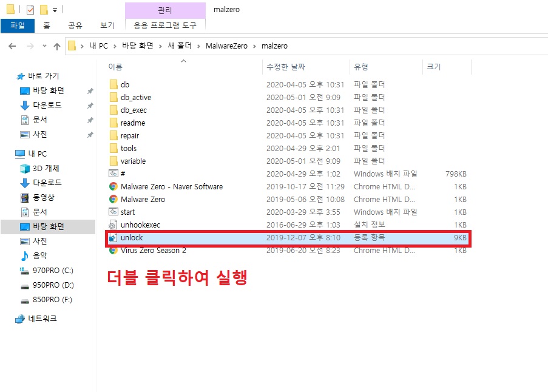Image resolution: width=548 pixels, height=392 pixels.
Task: Select the db_exec folder icon
Action: (113, 110)
